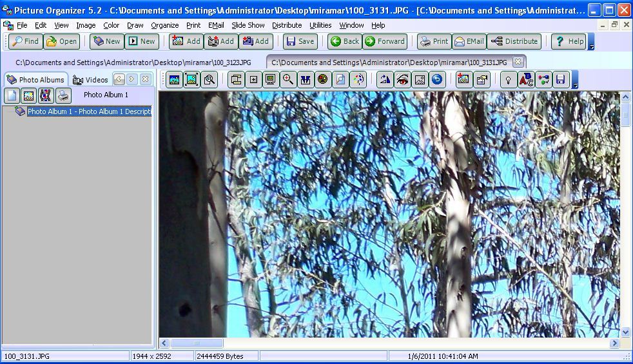Click the horizontal scrollbar right arrow
This screenshot has height=364, width=633.
tap(614, 343)
